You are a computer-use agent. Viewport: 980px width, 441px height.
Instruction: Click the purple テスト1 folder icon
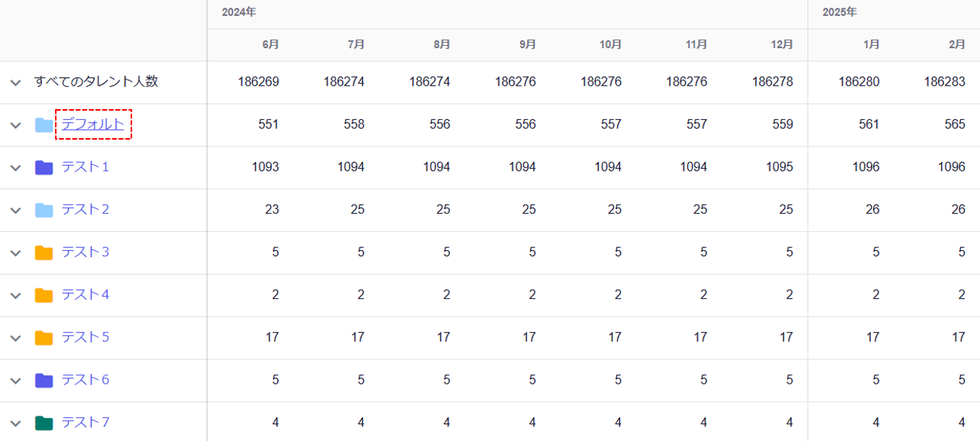pos(44,167)
